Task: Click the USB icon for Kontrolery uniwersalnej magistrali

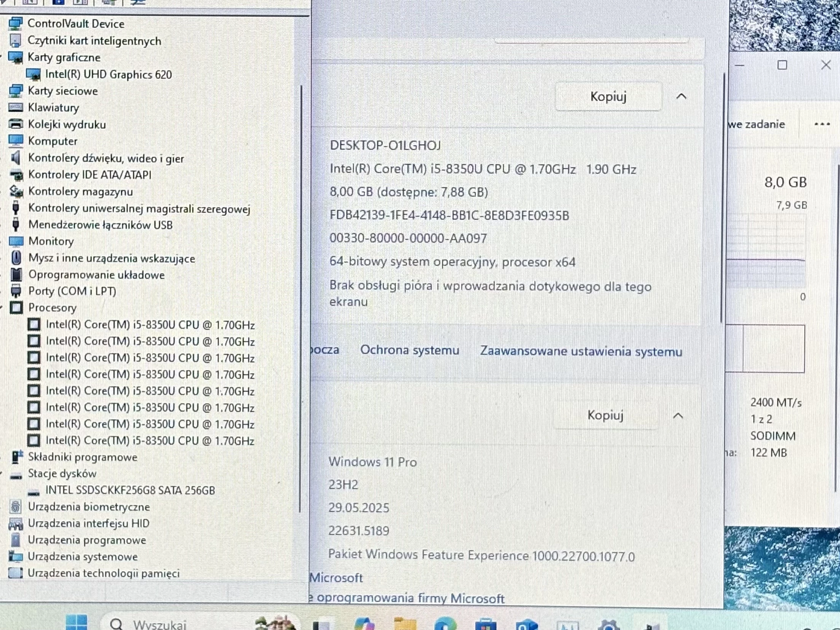Action: tap(16, 208)
